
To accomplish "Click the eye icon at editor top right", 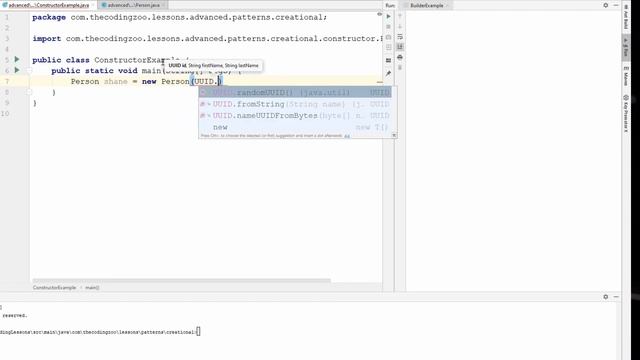I will [379, 14].
